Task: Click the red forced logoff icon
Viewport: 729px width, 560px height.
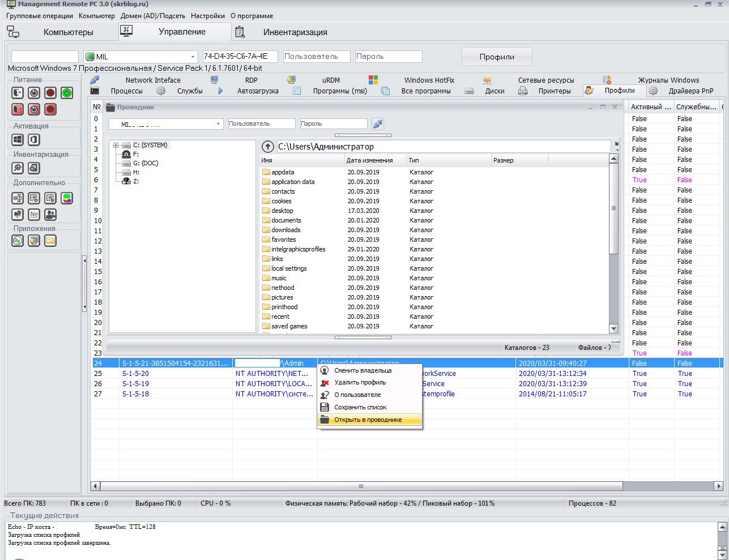Action: click(18, 109)
